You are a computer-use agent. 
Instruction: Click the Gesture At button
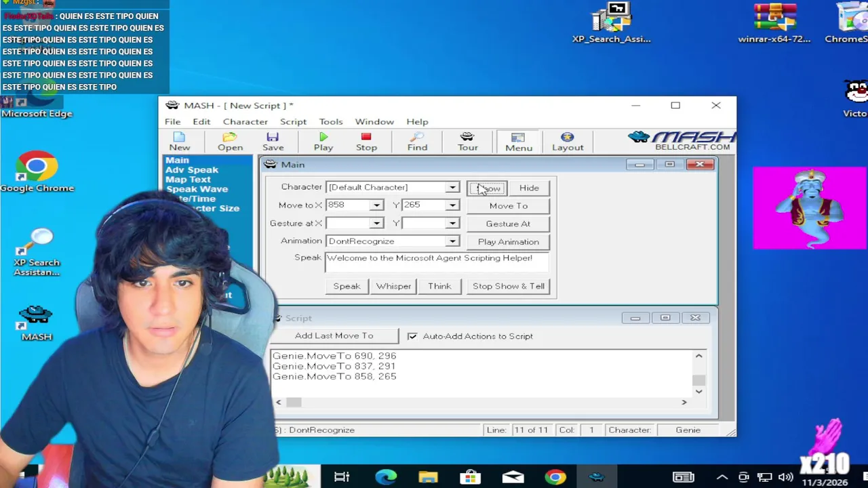tap(509, 224)
